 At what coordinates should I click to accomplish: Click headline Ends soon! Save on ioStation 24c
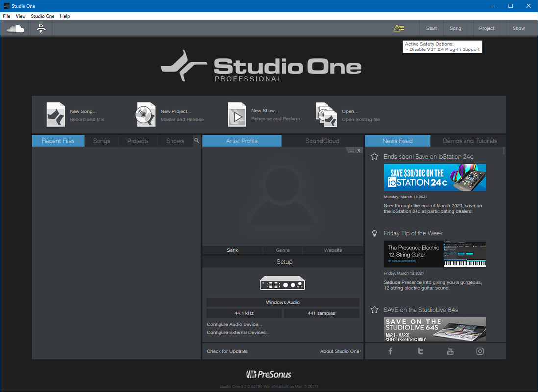coord(428,156)
